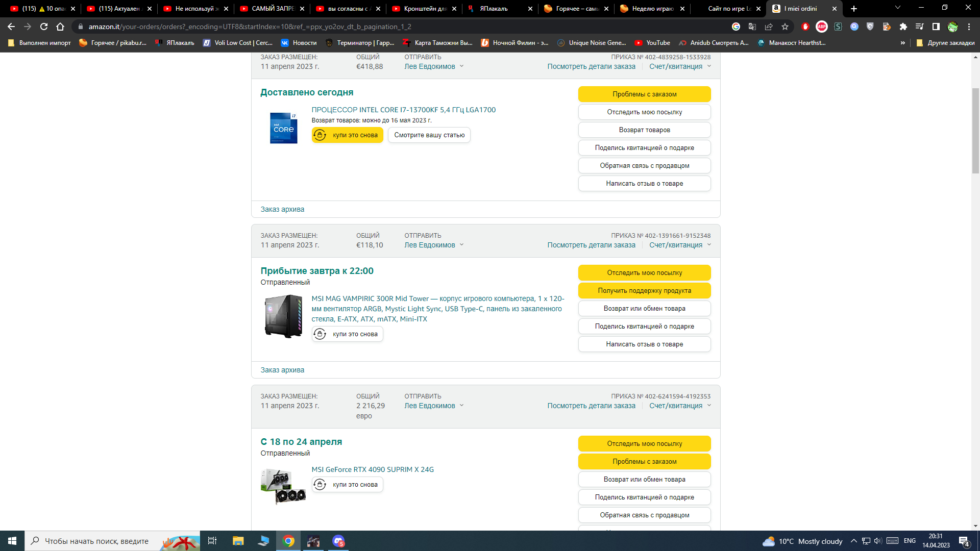Show hidden bookmarks with the chevron

(x=902, y=43)
